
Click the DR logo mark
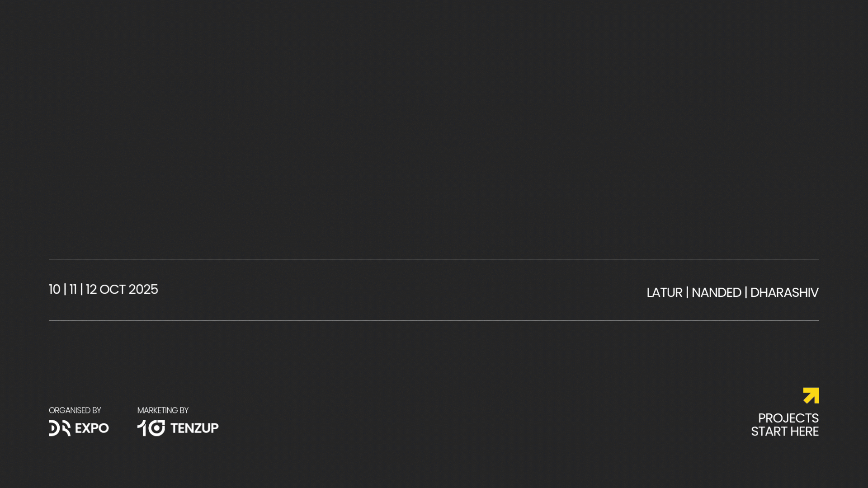tap(60, 428)
